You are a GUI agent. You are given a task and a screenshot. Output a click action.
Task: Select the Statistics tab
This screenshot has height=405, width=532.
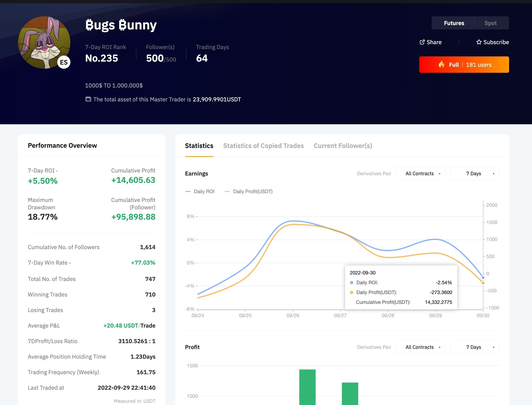pyautogui.click(x=199, y=146)
